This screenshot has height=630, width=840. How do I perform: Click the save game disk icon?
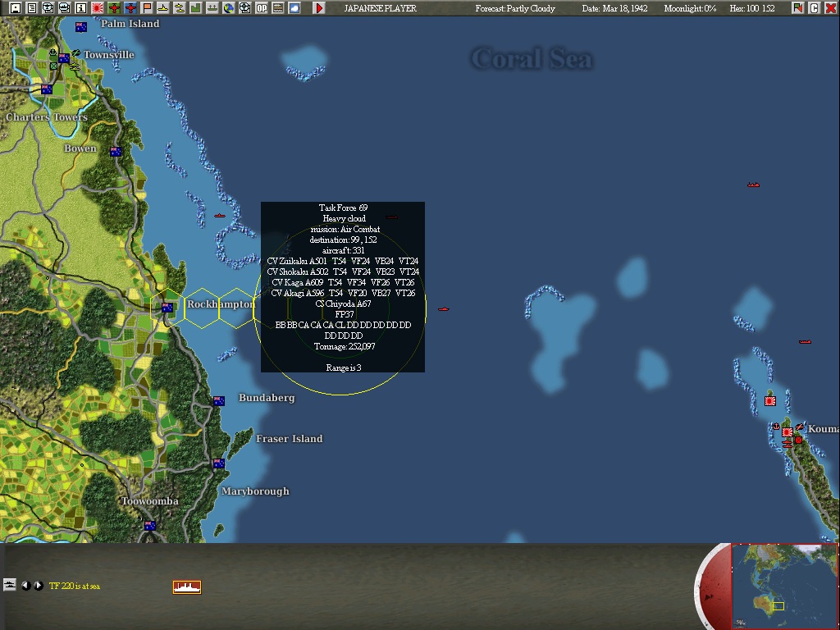(x=16, y=8)
